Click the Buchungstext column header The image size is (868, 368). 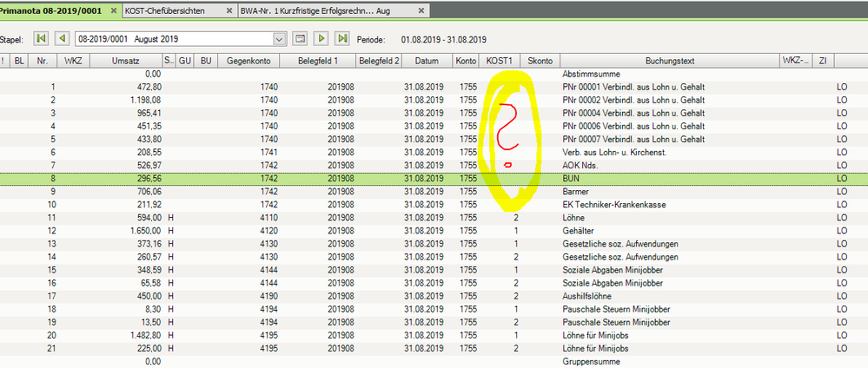pos(668,61)
